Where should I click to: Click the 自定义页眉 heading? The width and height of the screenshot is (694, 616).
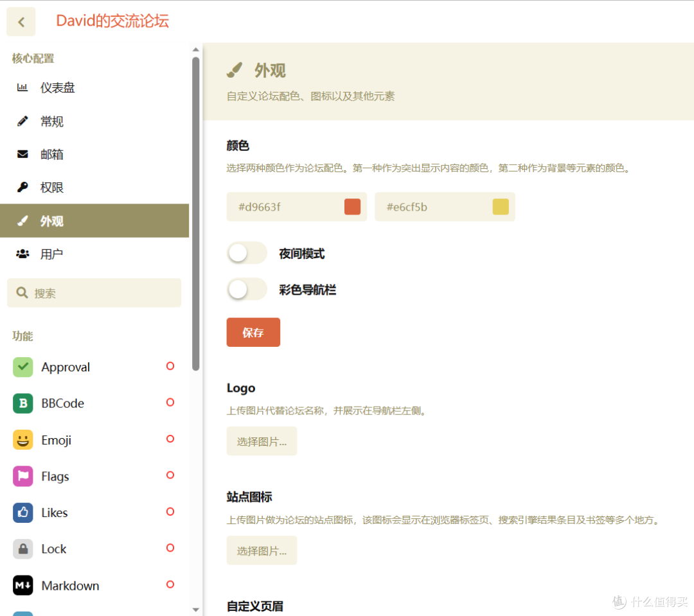tap(255, 606)
